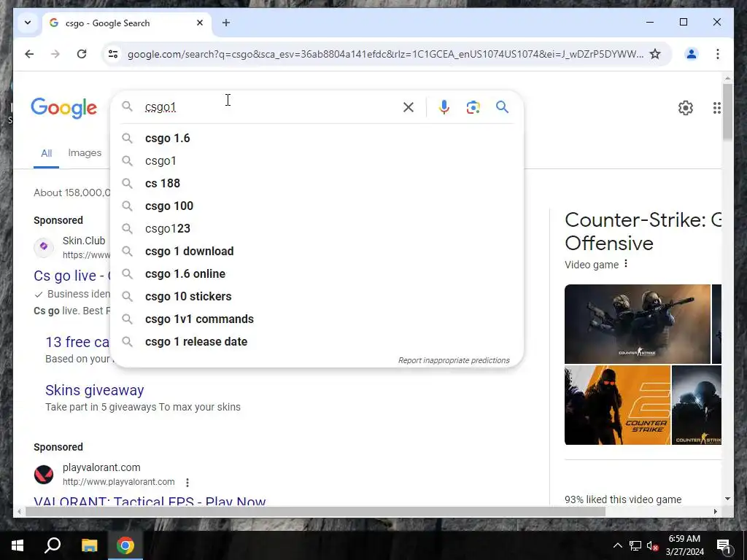This screenshot has height=560, width=747.
Task: Open the large Counter-Strike soldiers image
Action: [x=638, y=324]
